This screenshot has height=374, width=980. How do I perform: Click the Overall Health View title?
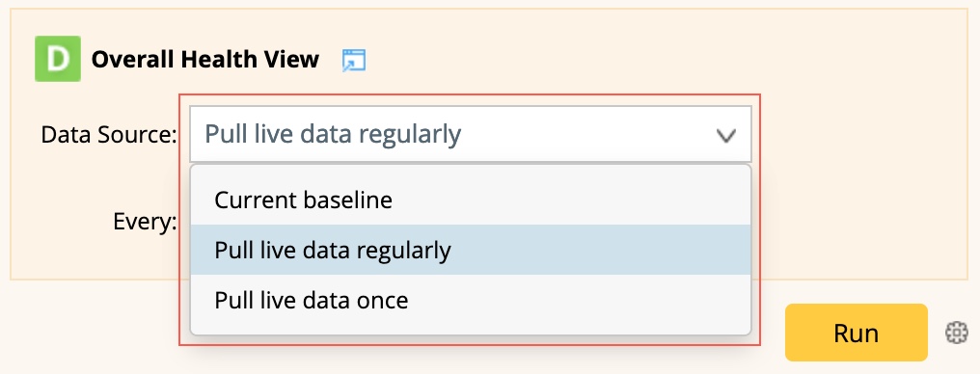point(205,60)
